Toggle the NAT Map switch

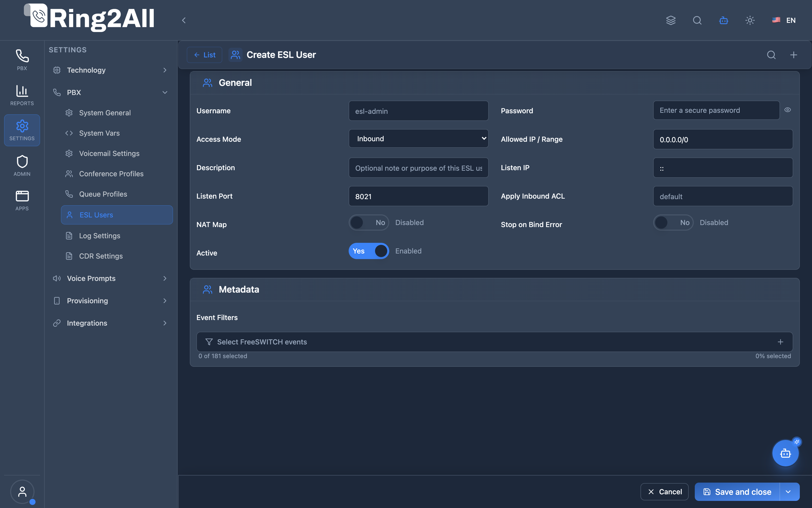click(x=369, y=223)
